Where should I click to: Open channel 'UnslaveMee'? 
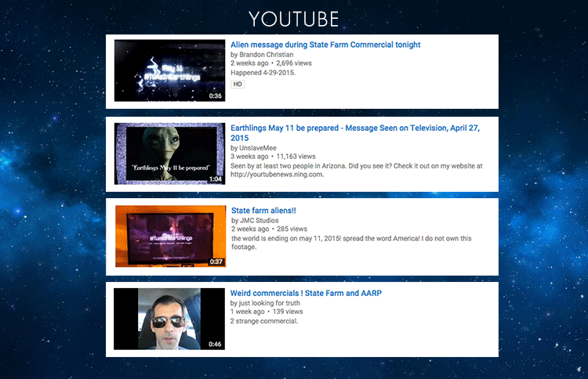tap(258, 148)
